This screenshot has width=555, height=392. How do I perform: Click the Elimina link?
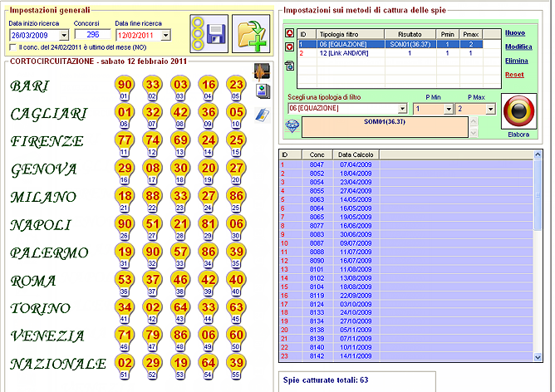pyautogui.click(x=517, y=61)
